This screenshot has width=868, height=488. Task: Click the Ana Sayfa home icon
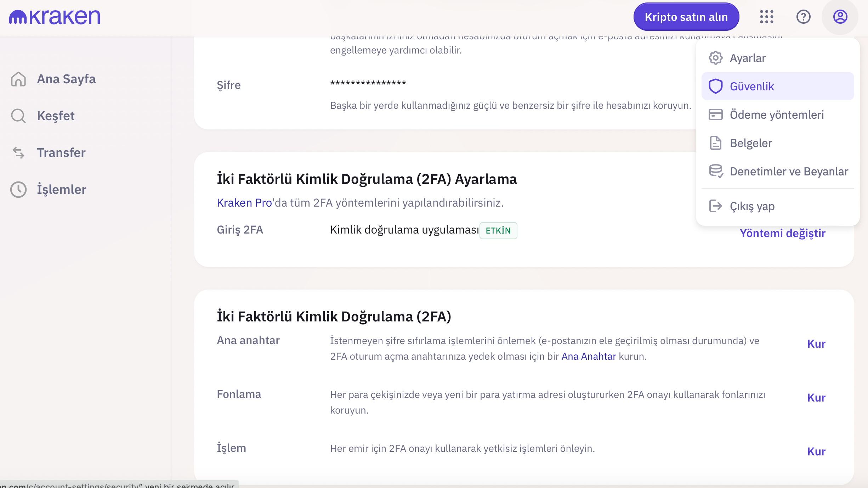point(18,79)
